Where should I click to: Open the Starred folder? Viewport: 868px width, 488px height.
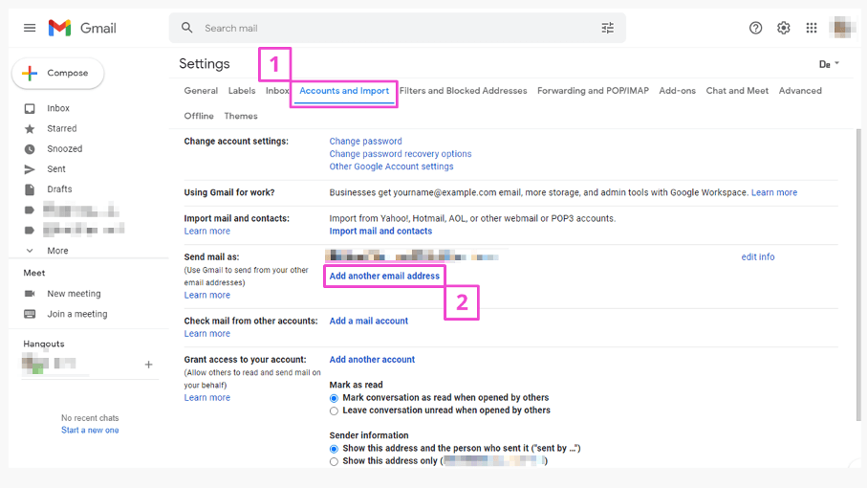coord(62,128)
